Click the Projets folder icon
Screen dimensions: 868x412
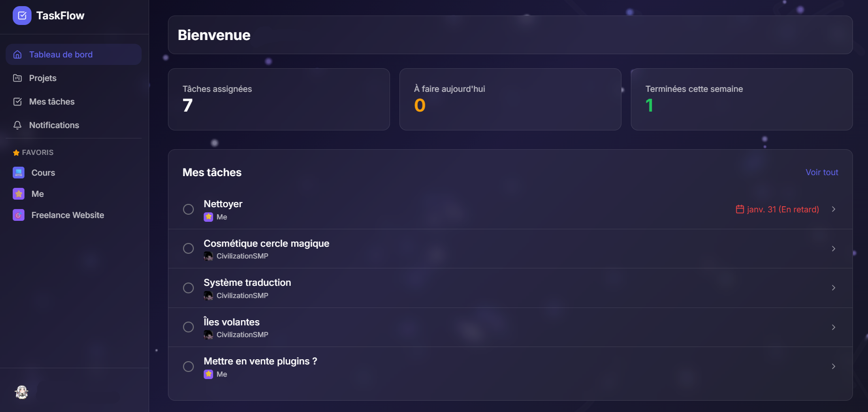pyautogui.click(x=17, y=78)
